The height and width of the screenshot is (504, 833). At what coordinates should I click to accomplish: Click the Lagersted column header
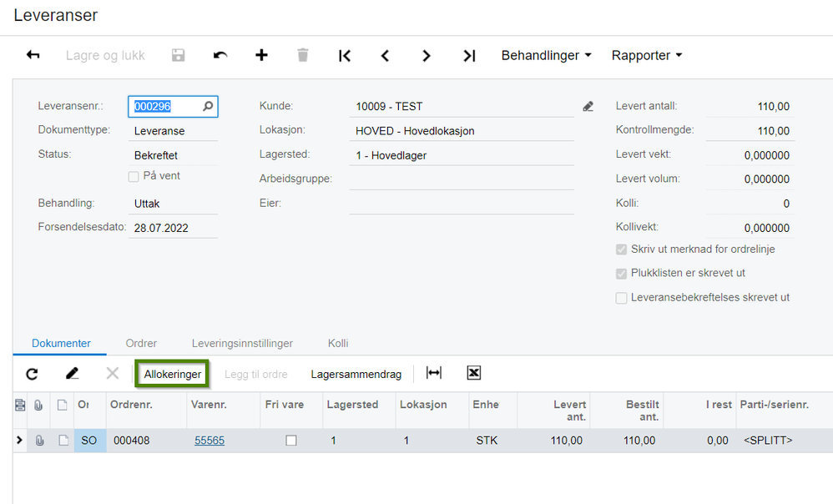pyautogui.click(x=359, y=410)
